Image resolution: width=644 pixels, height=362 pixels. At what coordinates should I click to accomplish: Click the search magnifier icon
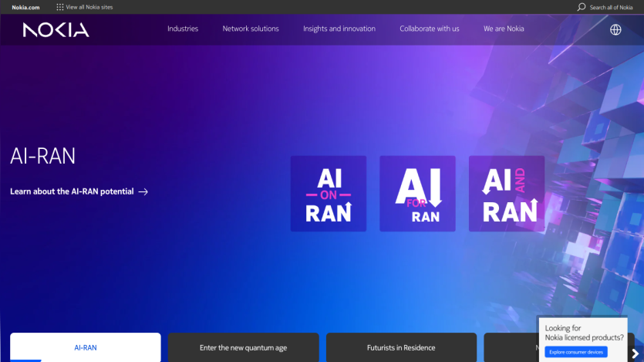click(x=582, y=7)
